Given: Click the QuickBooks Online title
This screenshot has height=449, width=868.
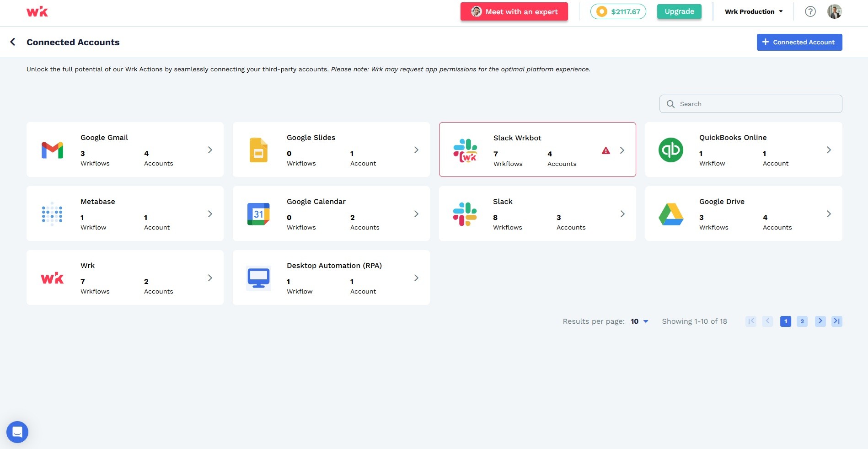Looking at the screenshot, I should click(733, 137).
